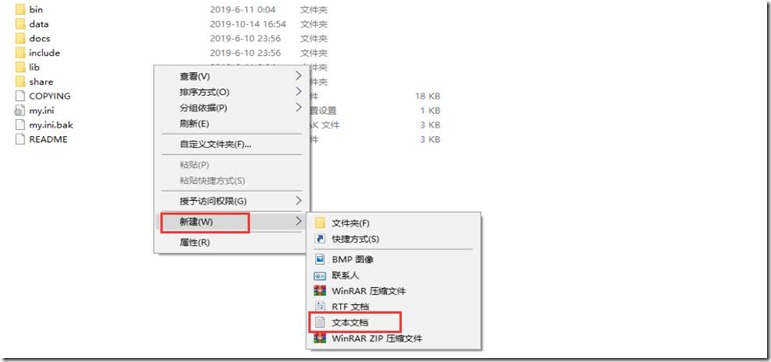Open the 分组依据(P) submenu

point(232,108)
